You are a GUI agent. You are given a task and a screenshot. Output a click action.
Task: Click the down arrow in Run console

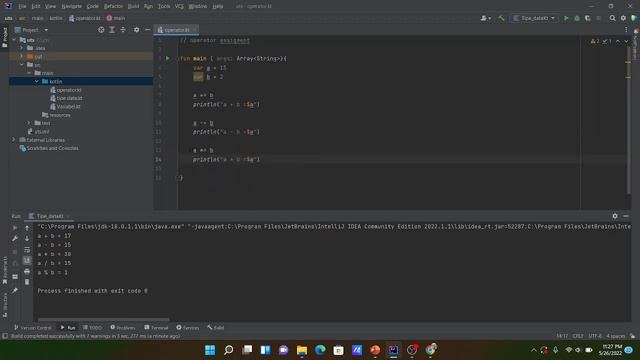point(27,238)
